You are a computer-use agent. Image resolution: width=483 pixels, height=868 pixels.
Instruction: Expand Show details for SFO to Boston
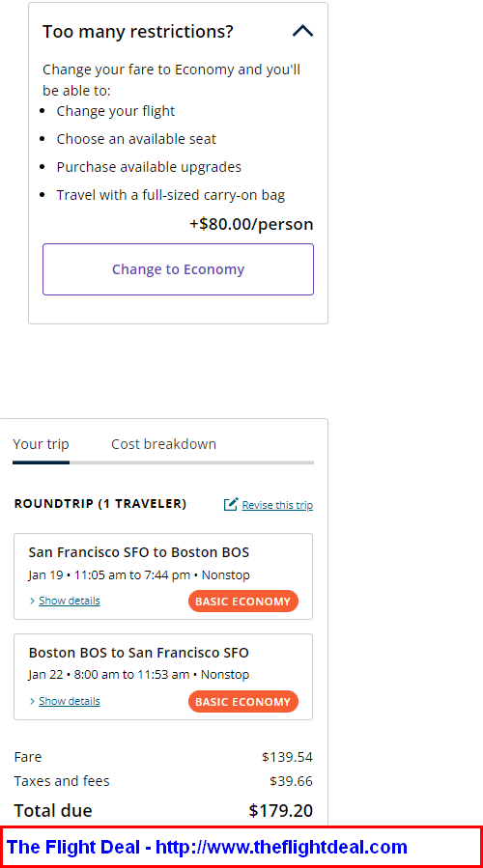[x=70, y=601]
